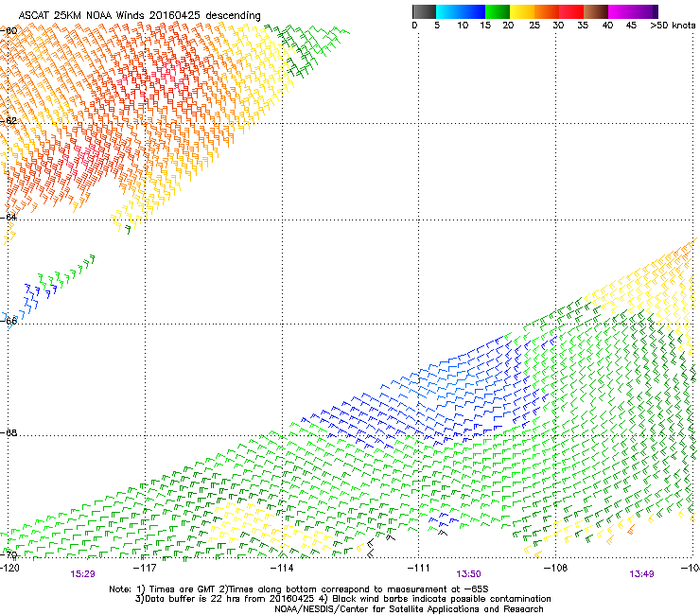Image resolution: width=700 pixels, height=615 pixels.
Task: Pick the dark purple 45-50 knots legend segment
Action: pyautogui.click(x=645, y=11)
